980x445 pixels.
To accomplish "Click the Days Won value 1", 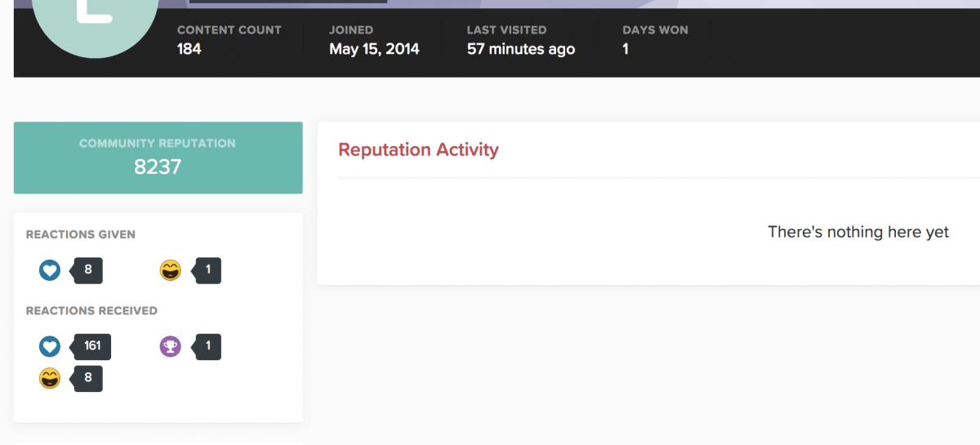I will 626,49.
